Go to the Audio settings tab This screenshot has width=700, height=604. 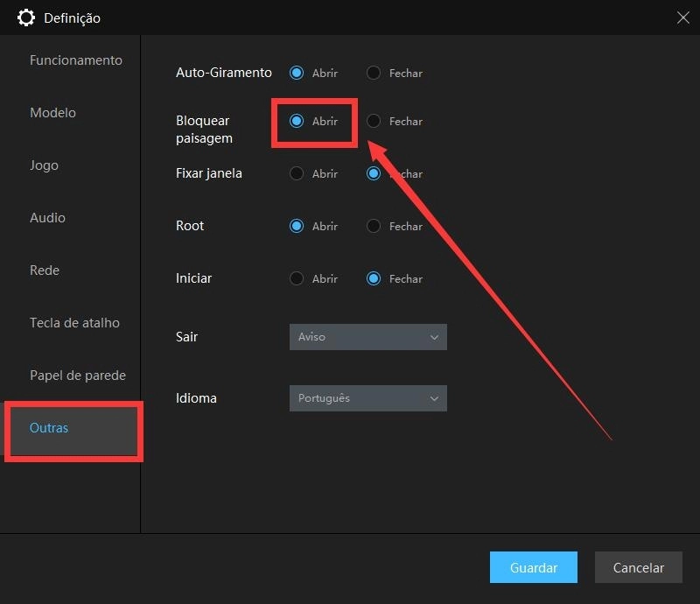click(47, 218)
